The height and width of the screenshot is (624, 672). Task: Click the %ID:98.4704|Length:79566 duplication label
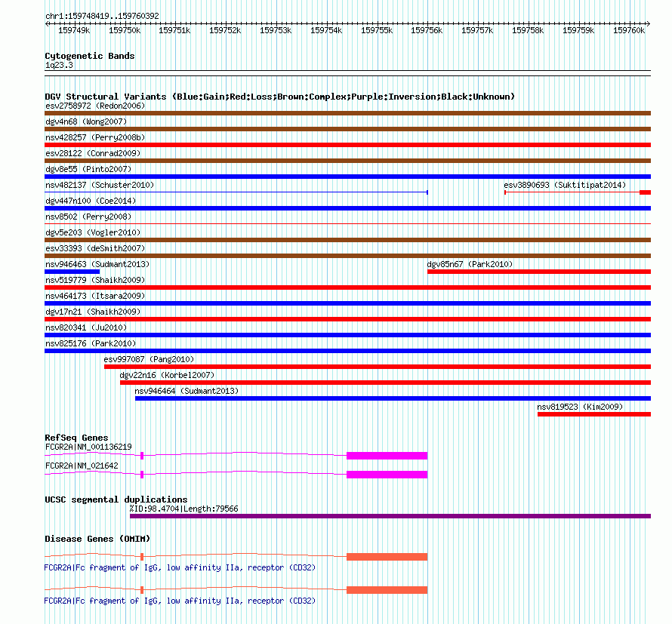coord(184,509)
